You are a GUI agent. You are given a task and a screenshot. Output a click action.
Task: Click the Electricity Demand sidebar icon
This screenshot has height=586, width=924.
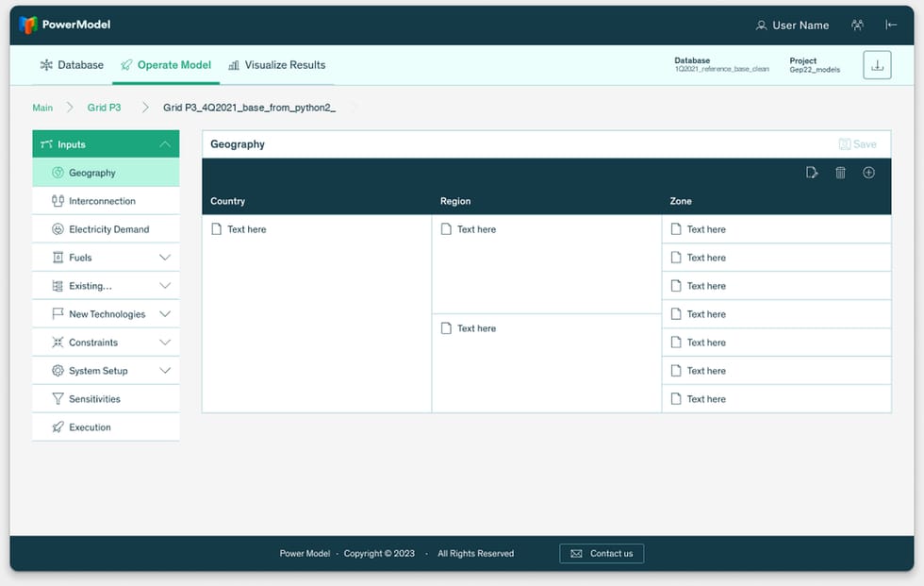(58, 229)
